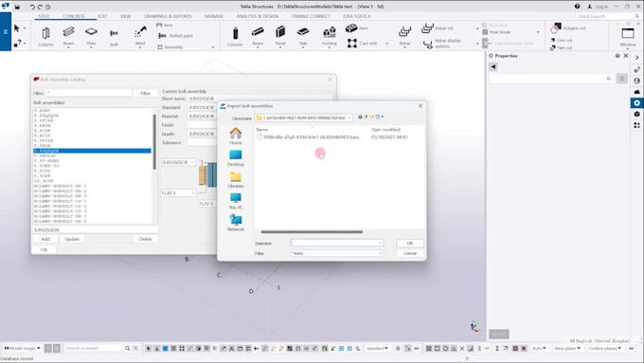
Task: Go to Home in the import dialog sidebar
Action: click(x=235, y=136)
